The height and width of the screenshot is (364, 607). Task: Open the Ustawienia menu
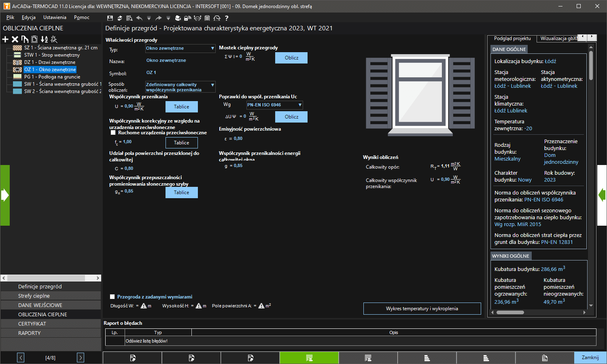click(55, 17)
